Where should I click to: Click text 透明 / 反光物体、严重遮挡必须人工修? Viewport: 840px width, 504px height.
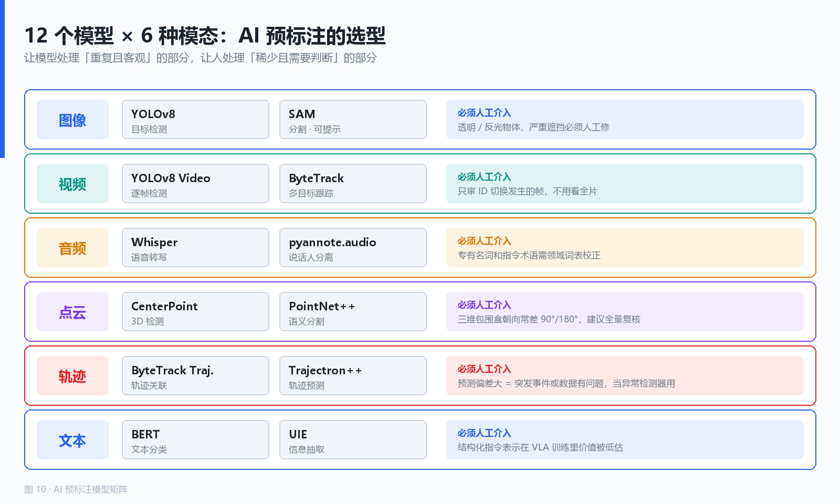pyautogui.click(x=533, y=127)
